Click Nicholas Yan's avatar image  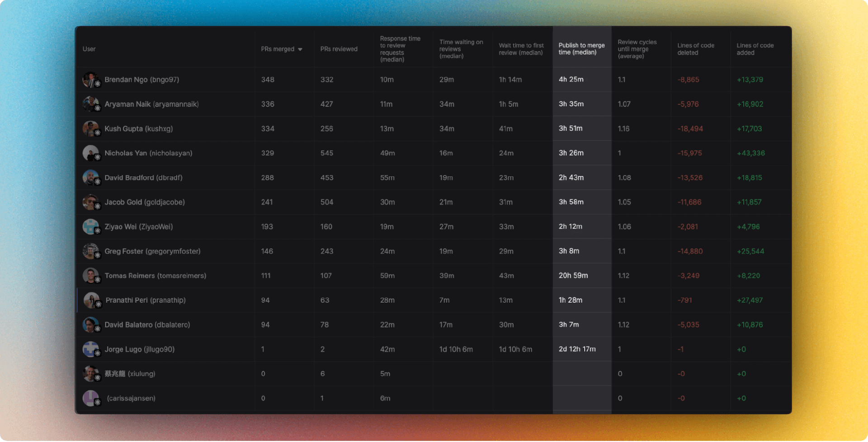92,153
